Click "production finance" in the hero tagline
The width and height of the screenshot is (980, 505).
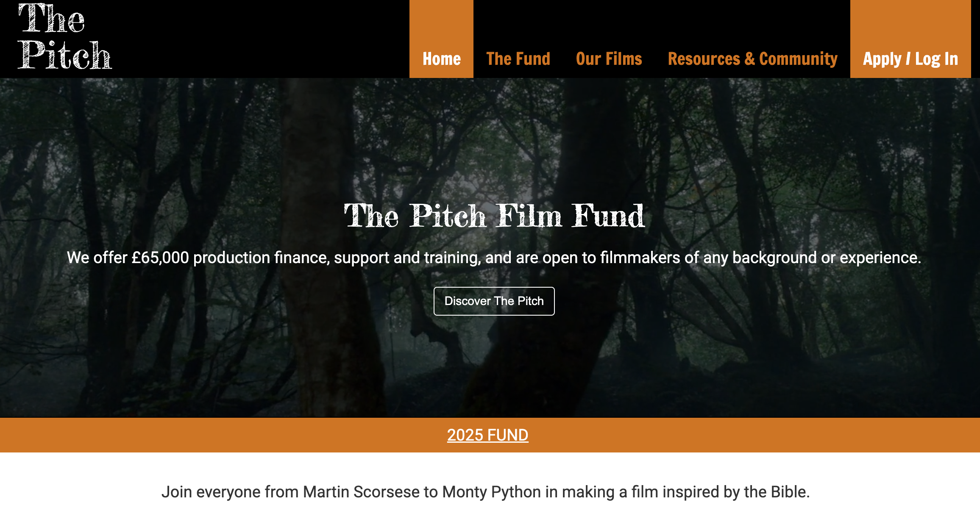pos(261,258)
